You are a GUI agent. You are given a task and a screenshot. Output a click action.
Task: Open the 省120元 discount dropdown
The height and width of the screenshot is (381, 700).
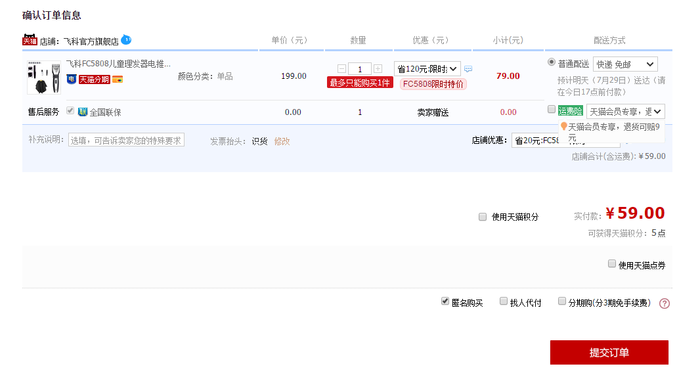pos(427,69)
